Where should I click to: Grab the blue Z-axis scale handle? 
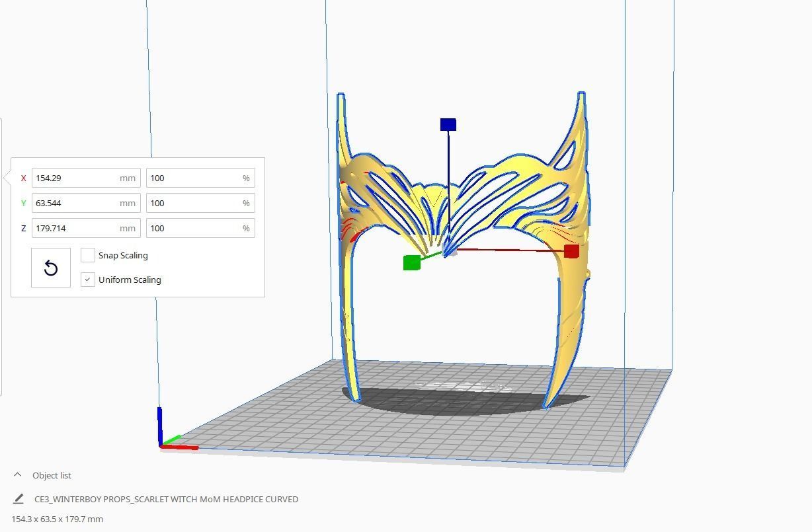click(x=448, y=124)
